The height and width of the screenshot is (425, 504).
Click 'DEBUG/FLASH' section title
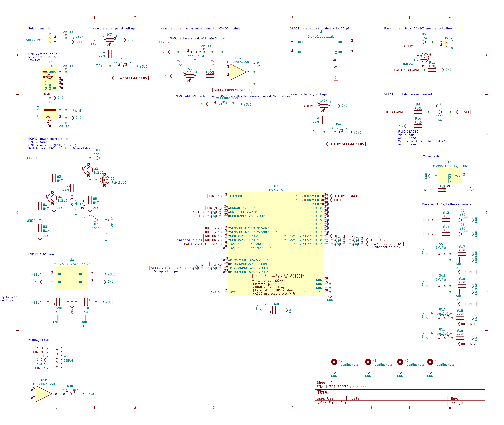39,340
